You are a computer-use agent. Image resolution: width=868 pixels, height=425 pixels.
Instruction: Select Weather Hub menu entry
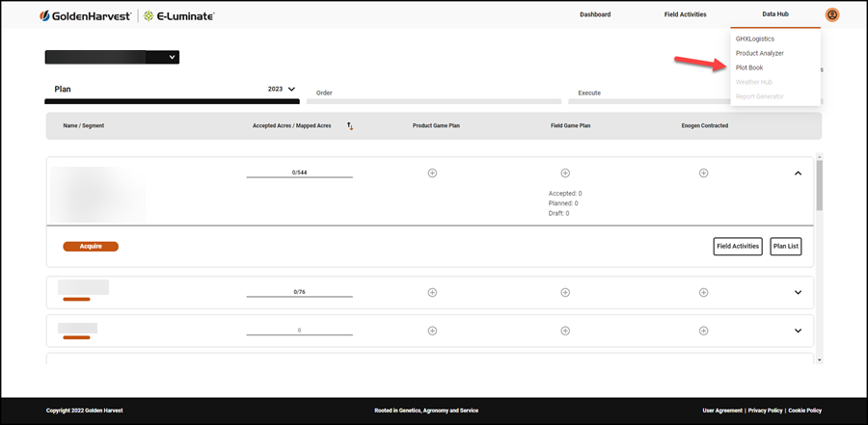753,82
